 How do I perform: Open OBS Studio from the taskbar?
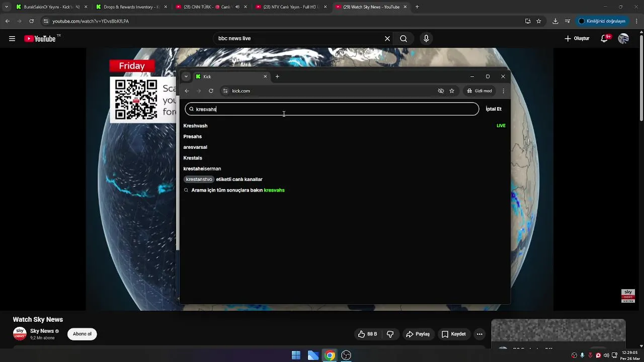point(346,355)
